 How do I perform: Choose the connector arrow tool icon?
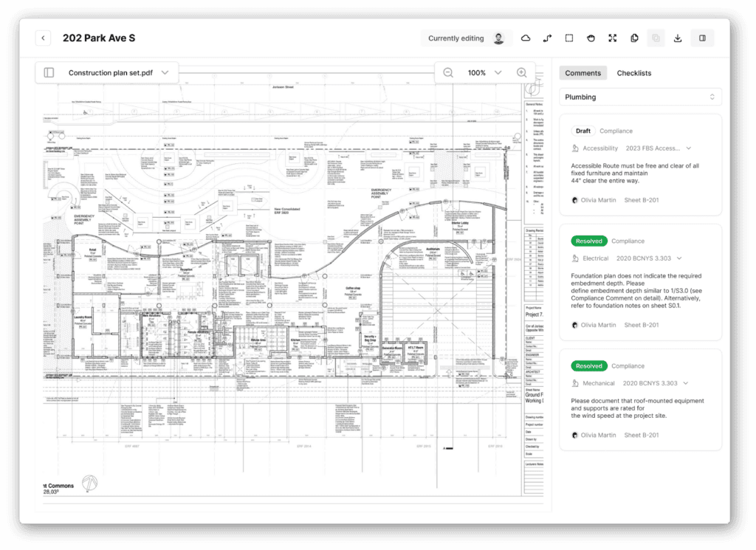(547, 38)
